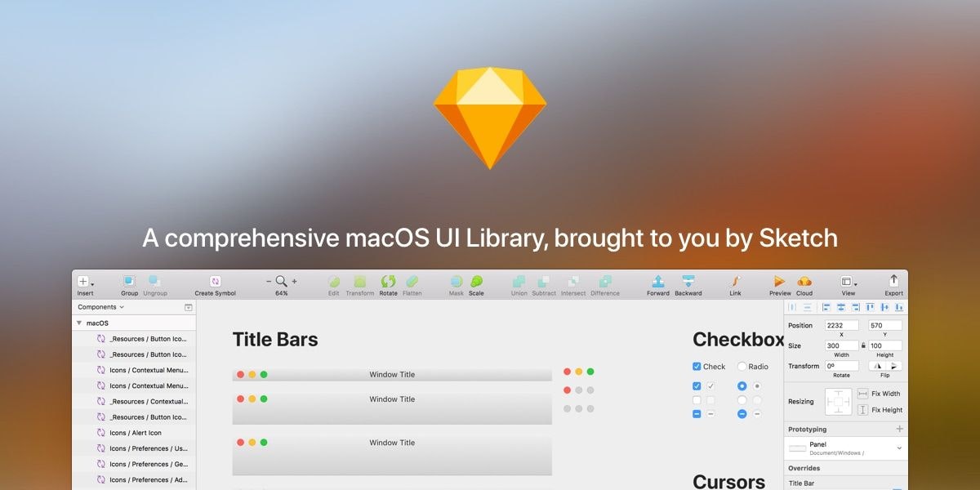
Task: Click the X position input field
Action: 840,324
